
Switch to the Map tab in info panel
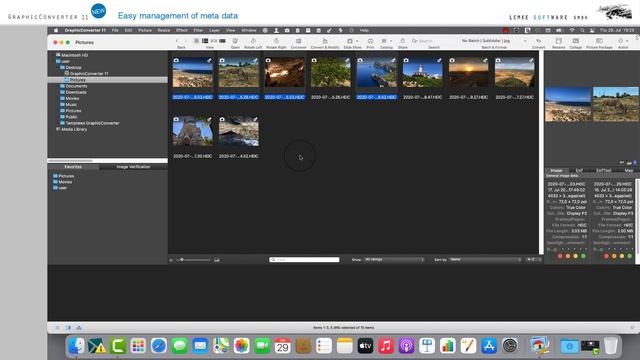pyautogui.click(x=629, y=170)
